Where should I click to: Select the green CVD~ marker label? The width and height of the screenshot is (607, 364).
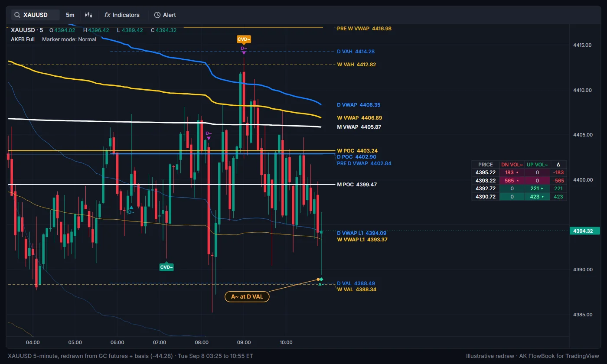(166, 267)
